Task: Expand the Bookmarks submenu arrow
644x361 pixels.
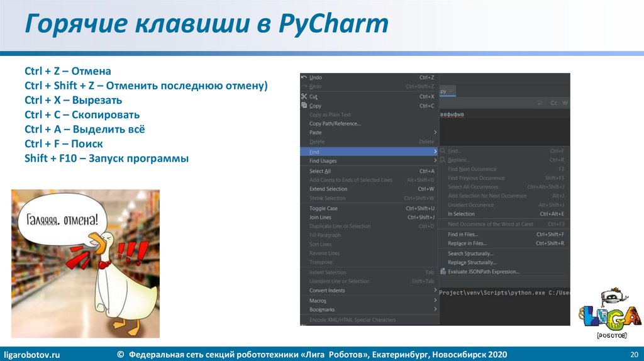Action: point(435,309)
